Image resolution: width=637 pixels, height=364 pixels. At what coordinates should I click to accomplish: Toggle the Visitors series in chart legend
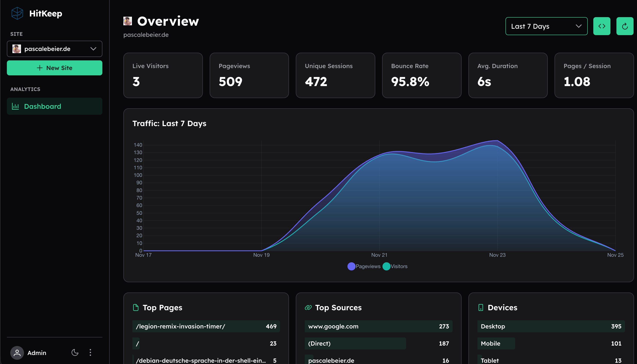click(x=395, y=266)
